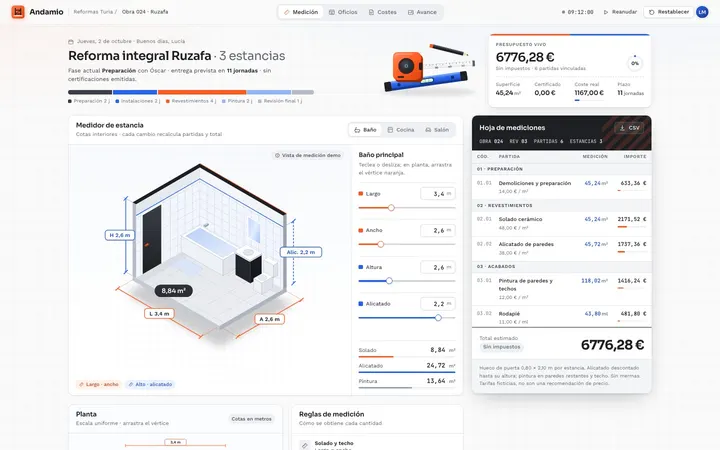
Task: Click the Altura slider handle
Action: click(389, 281)
